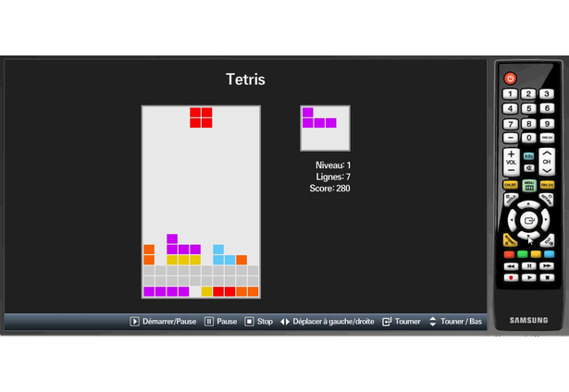Click the yellow FAV.CH button
Screen dimensions: 569x392
(x=547, y=185)
